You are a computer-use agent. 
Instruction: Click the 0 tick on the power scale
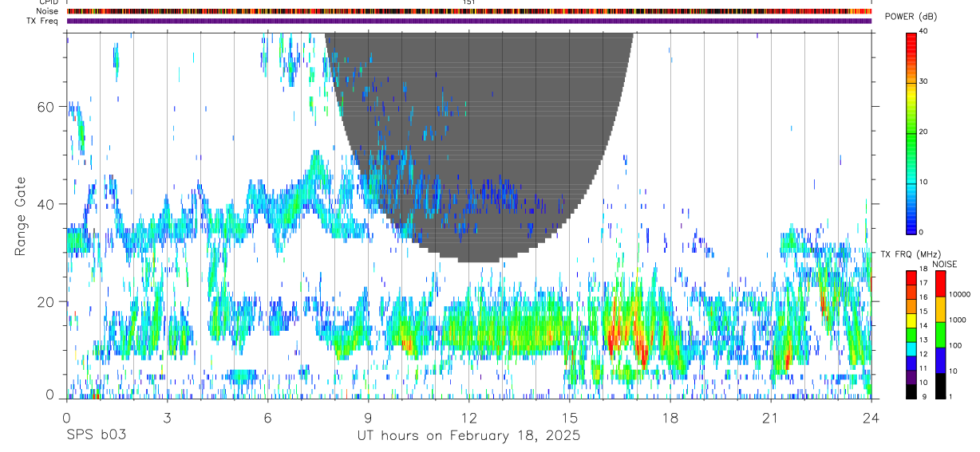tap(922, 232)
